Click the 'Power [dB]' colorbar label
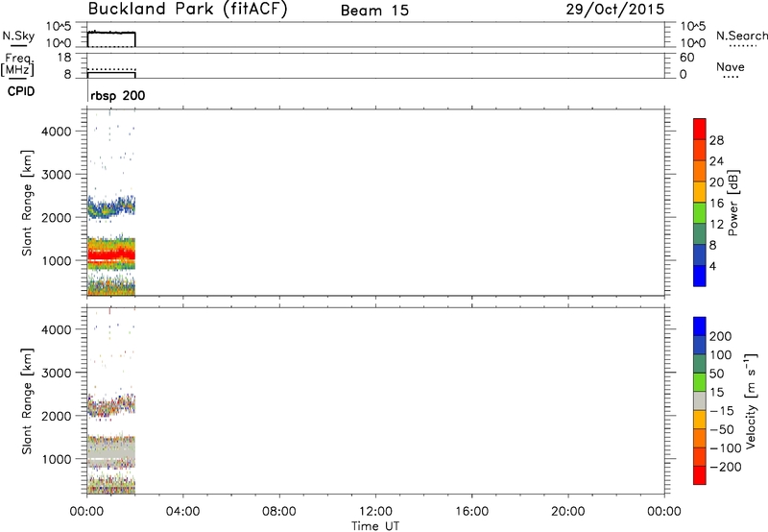Screen dimensions: 768x532 point(733,203)
